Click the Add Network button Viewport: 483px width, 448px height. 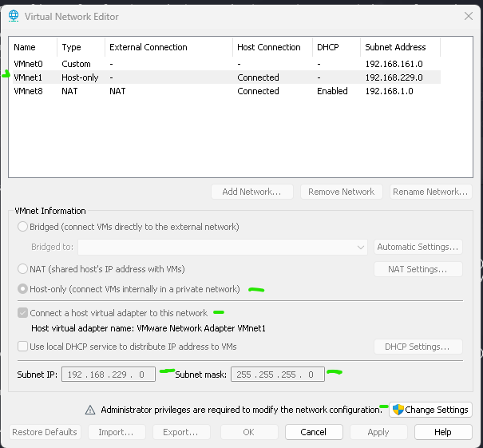click(252, 192)
